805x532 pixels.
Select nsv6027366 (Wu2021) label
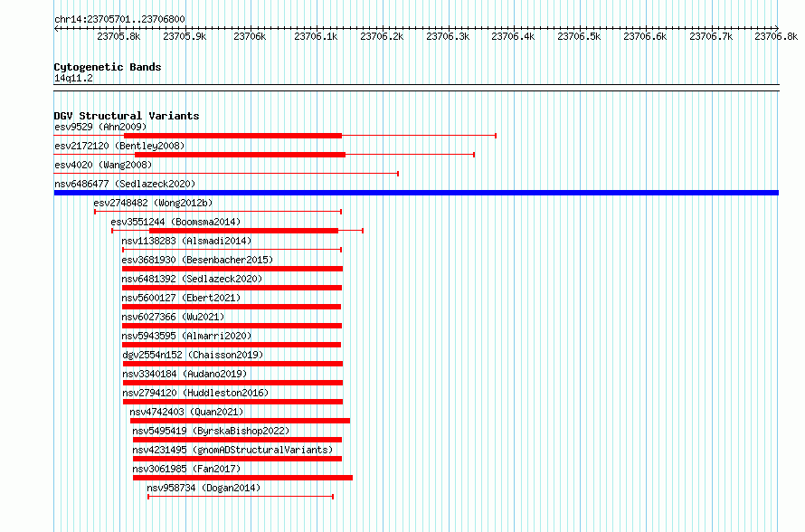coord(173,317)
